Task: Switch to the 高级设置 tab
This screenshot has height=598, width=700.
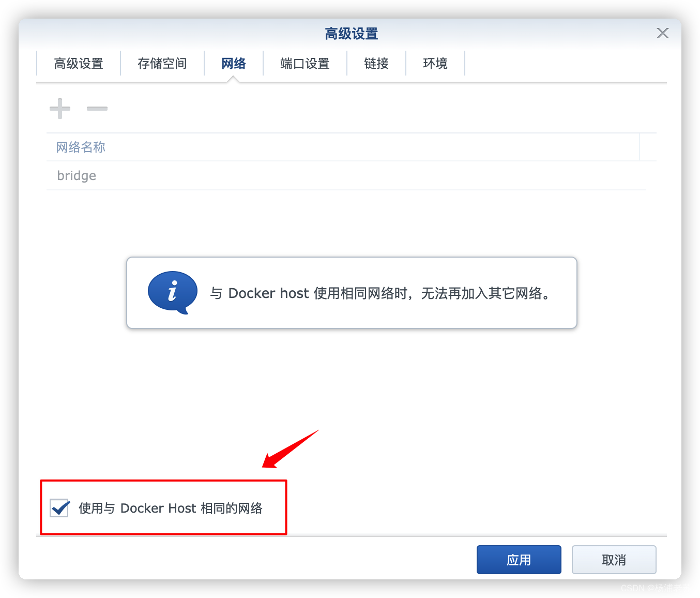Action: [x=79, y=64]
